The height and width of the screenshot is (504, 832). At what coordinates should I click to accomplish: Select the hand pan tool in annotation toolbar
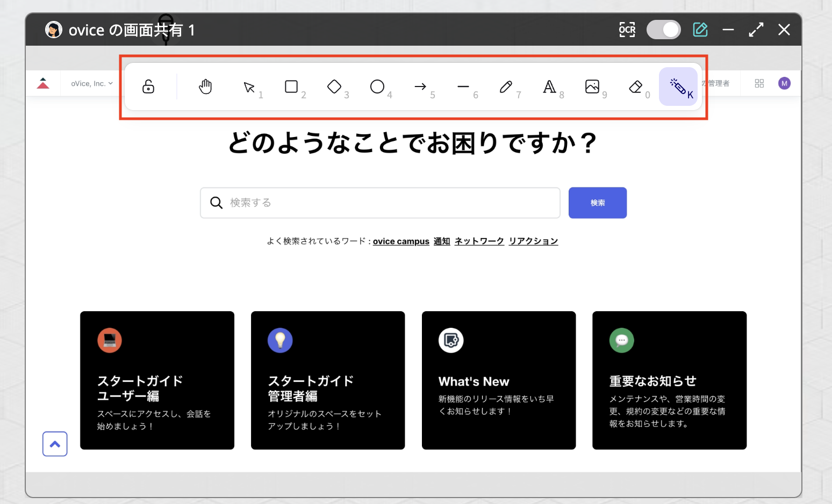pyautogui.click(x=205, y=87)
